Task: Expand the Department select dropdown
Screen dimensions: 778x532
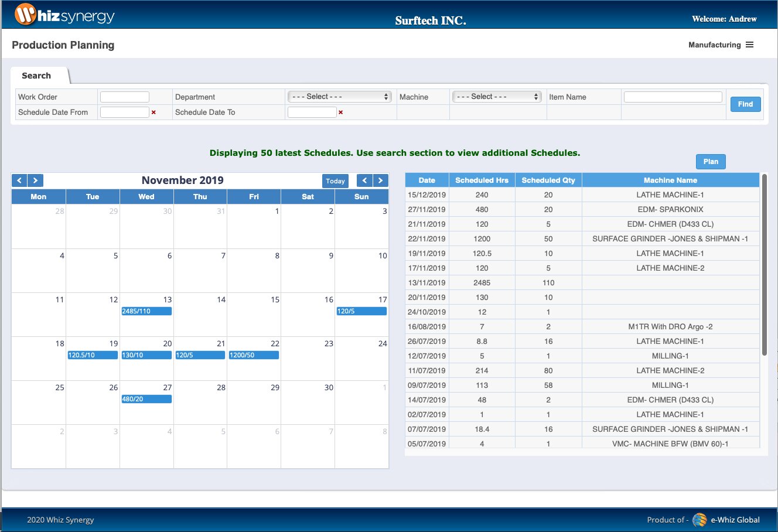Action: (x=340, y=97)
